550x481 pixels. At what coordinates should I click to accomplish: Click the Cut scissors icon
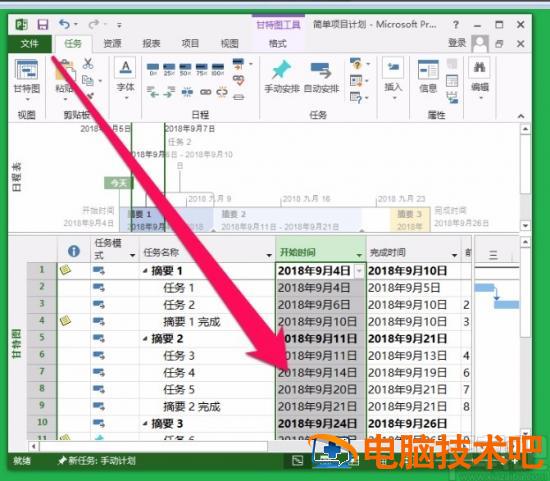pos(88,64)
